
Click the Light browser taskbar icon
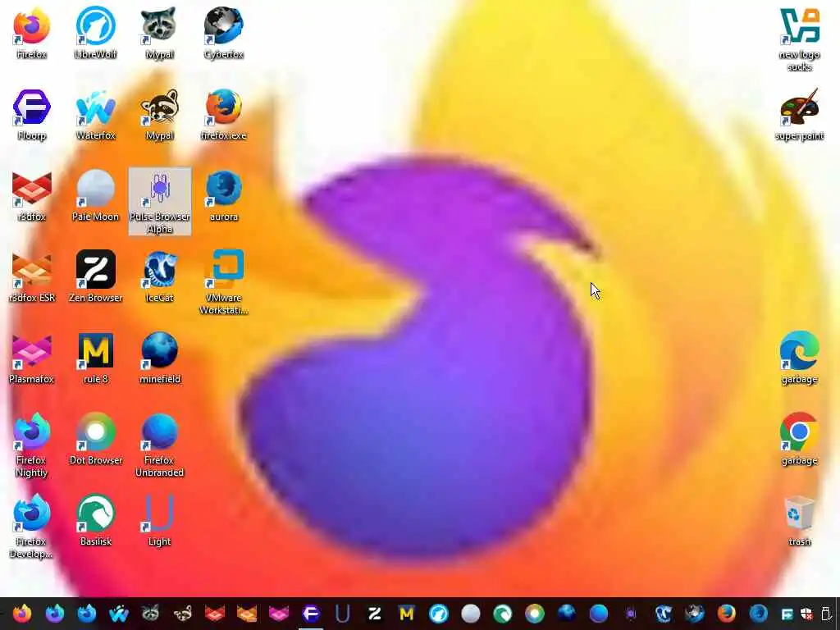(343, 614)
